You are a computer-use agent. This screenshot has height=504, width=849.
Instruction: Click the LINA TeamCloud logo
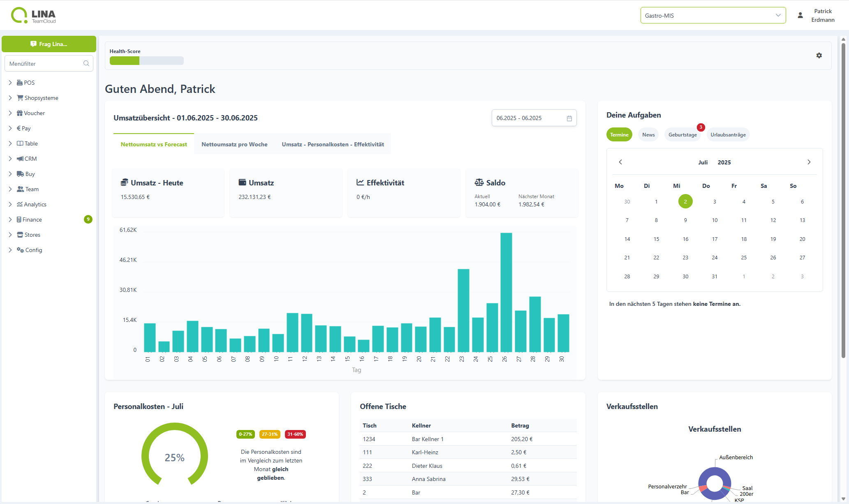click(x=33, y=16)
